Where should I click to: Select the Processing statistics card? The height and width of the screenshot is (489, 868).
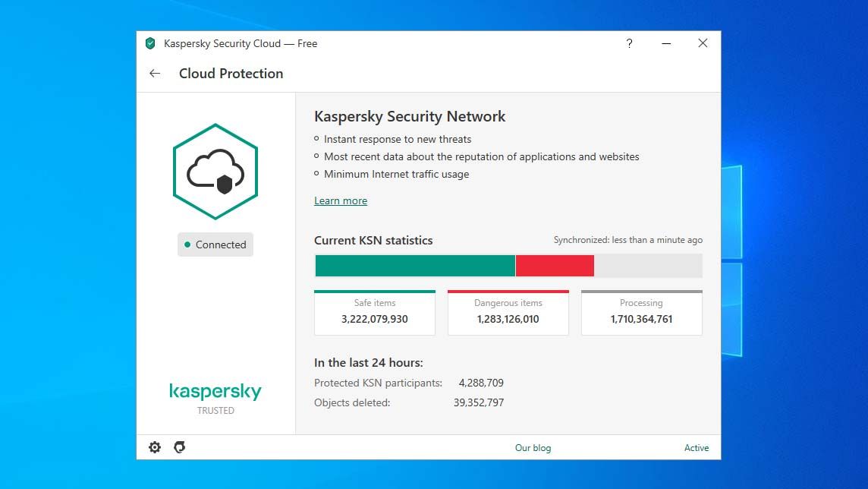pos(641,312)
